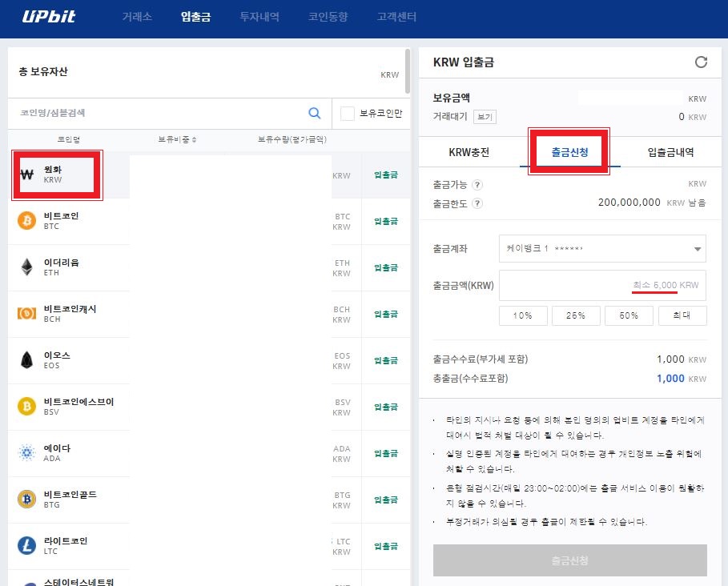Click the magnifier search icon
The image size is (728, 586).
314,113
